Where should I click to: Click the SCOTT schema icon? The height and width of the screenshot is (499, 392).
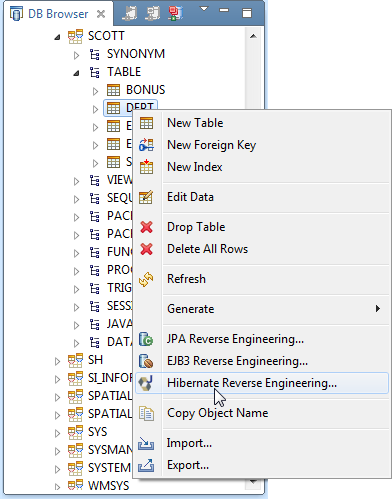point(75,36)
